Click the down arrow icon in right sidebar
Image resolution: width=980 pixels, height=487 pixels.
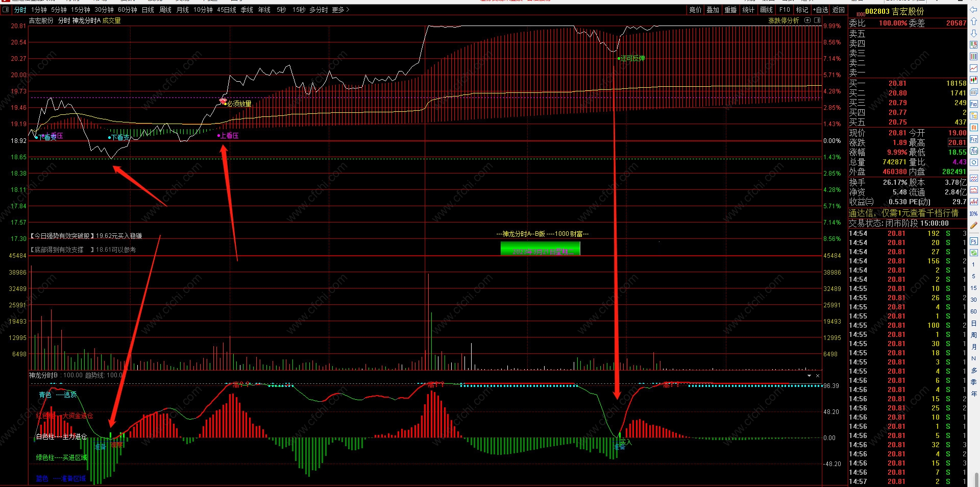point(973,33)
